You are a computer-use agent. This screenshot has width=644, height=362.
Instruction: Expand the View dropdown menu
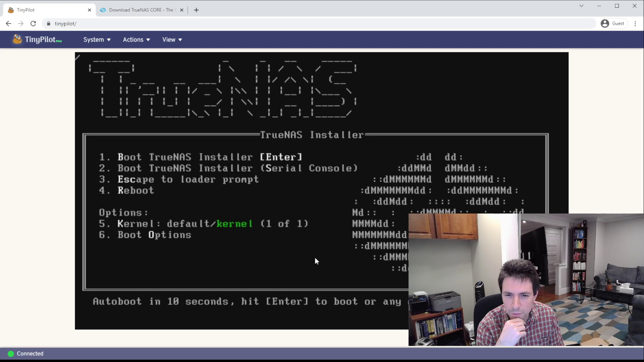(172, 40)
